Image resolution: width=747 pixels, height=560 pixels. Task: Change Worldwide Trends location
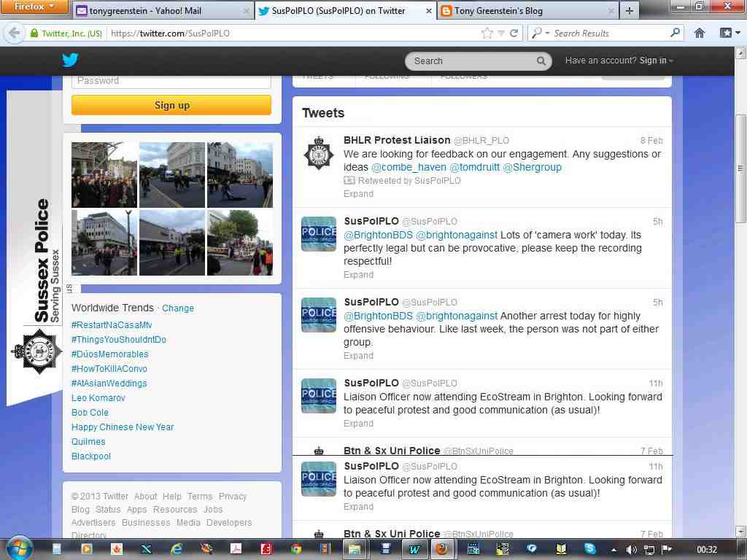tap(178, 308)
